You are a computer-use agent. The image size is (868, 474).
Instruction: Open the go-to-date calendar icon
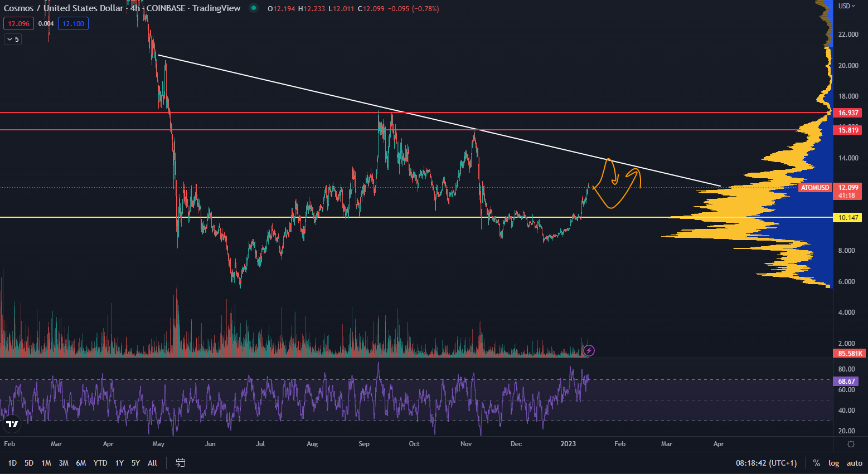(x=180, y=463)
